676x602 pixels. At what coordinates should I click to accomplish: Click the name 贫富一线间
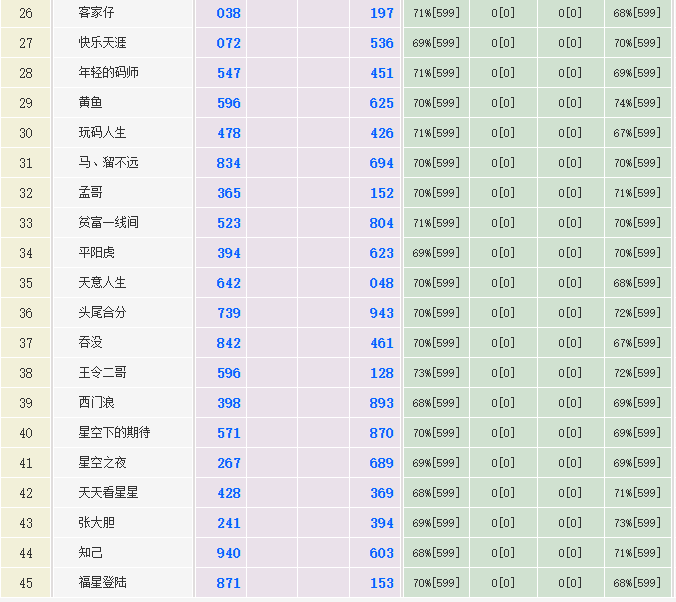tap(108, 223)
